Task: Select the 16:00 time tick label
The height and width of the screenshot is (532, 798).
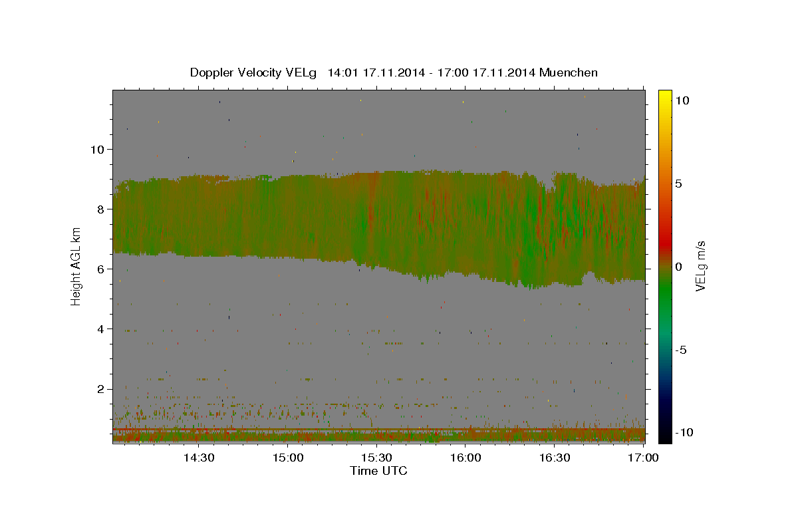Action: tap(465, 458)
